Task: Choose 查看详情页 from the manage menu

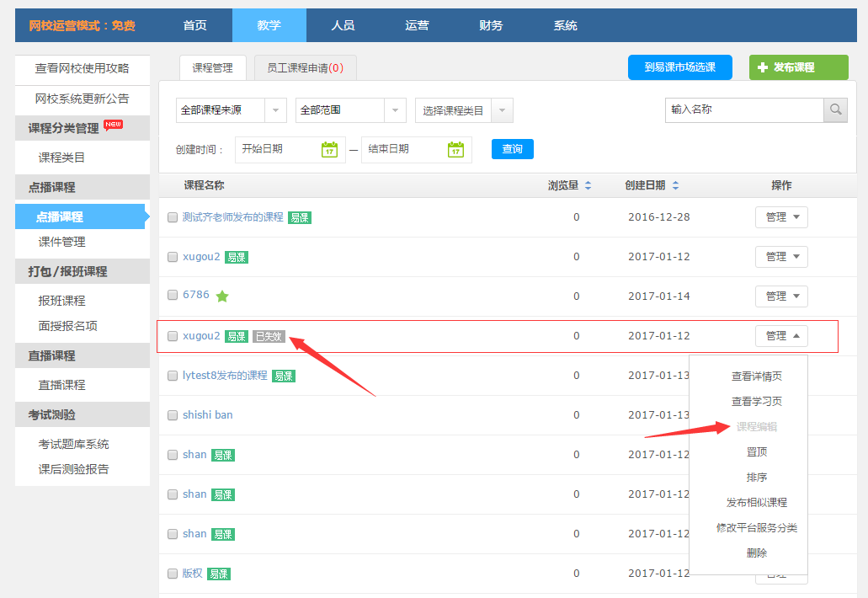Action: coord(756,376)
